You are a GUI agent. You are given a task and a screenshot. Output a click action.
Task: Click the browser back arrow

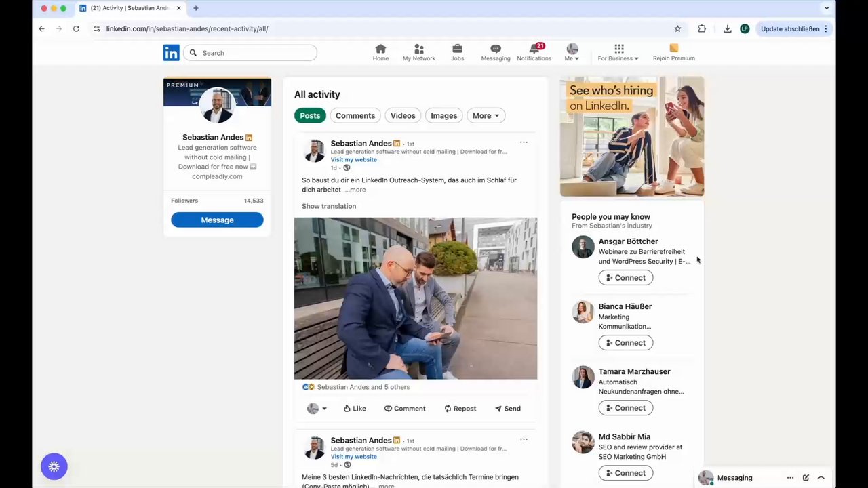(x=42, y=28)
